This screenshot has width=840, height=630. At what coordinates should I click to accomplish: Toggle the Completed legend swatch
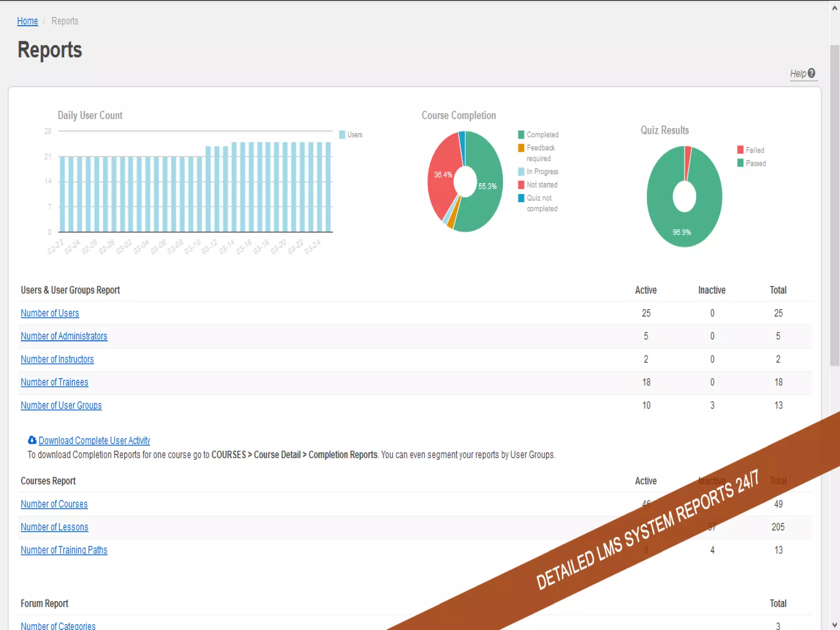coord(521,135)
